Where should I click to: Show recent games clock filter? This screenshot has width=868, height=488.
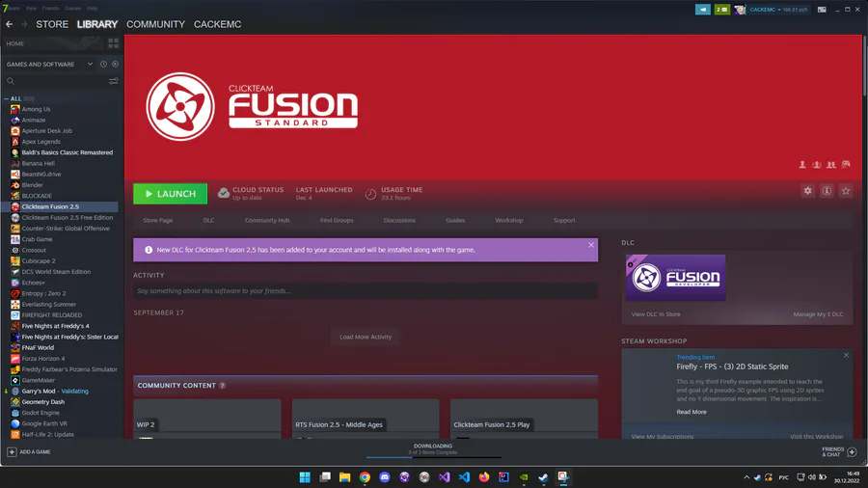[103, 65]
